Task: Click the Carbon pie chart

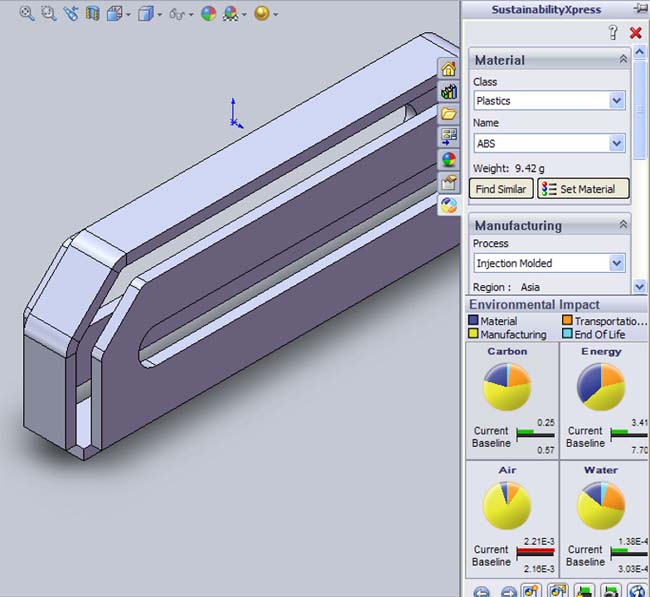Action: pyautogui.click(x=507, y=387)
